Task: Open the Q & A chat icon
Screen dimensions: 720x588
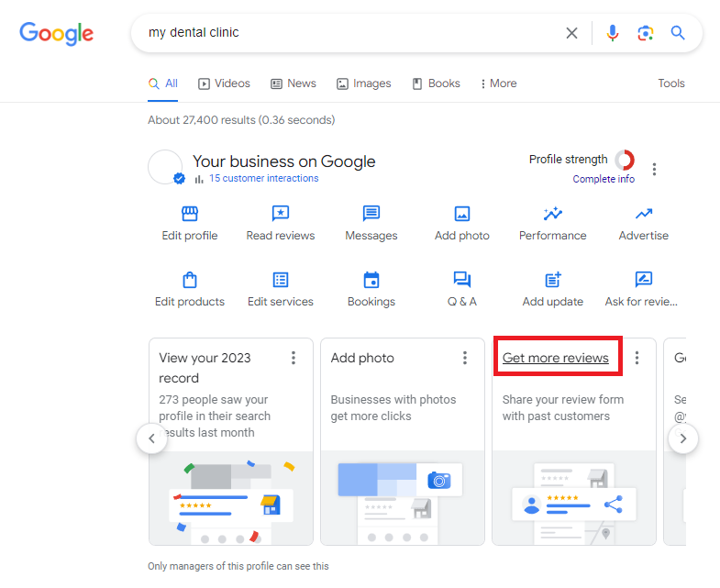Action: (x=462, y=280)
